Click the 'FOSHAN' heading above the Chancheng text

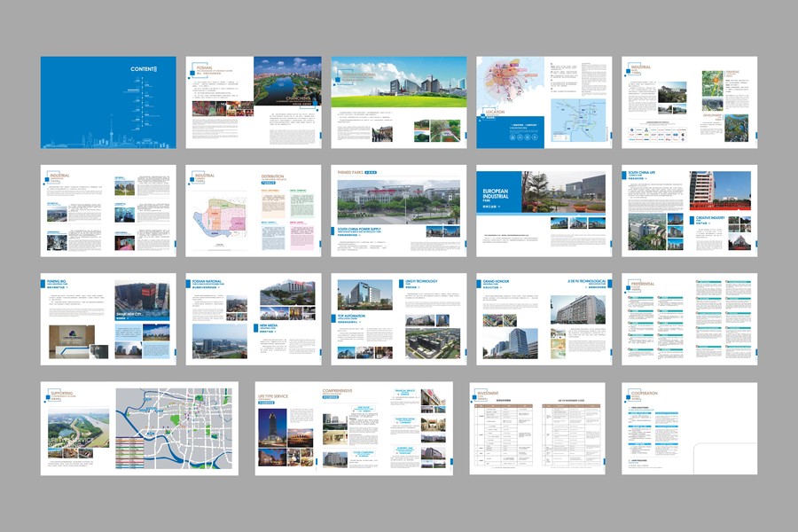[x=205, y=67]
